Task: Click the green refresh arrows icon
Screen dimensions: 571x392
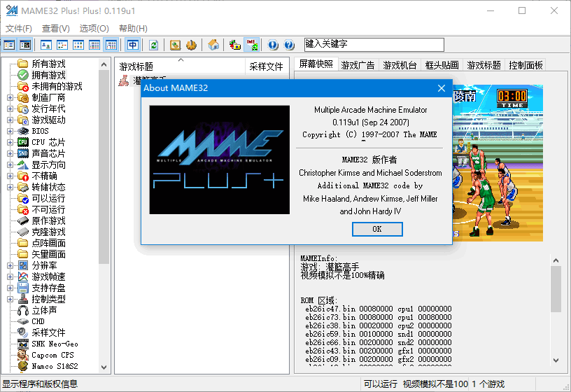Action: [x=154, y=45]
